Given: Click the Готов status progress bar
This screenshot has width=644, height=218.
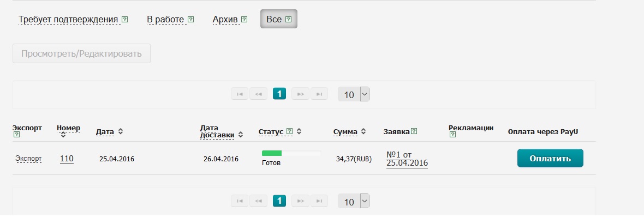Looking at the screenshot, I should click(x=291, y=154).
